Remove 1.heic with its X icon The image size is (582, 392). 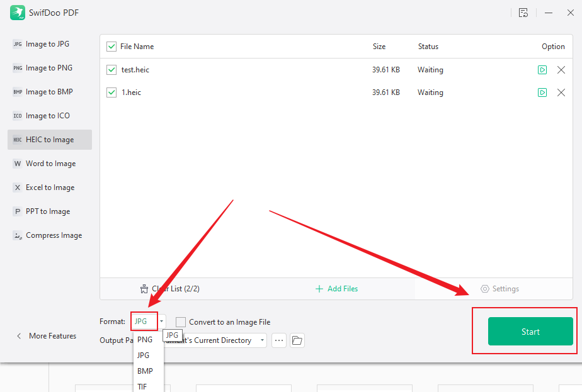click(561, 92)
